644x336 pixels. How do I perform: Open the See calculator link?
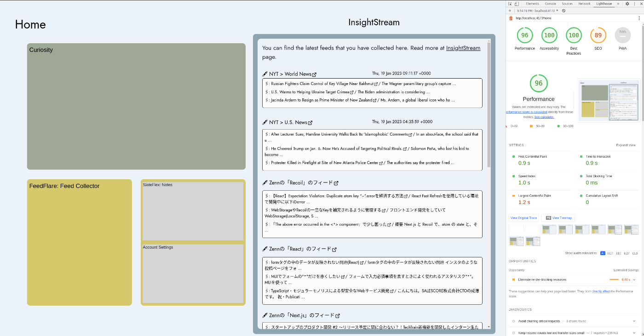click(x=544, y=117)
